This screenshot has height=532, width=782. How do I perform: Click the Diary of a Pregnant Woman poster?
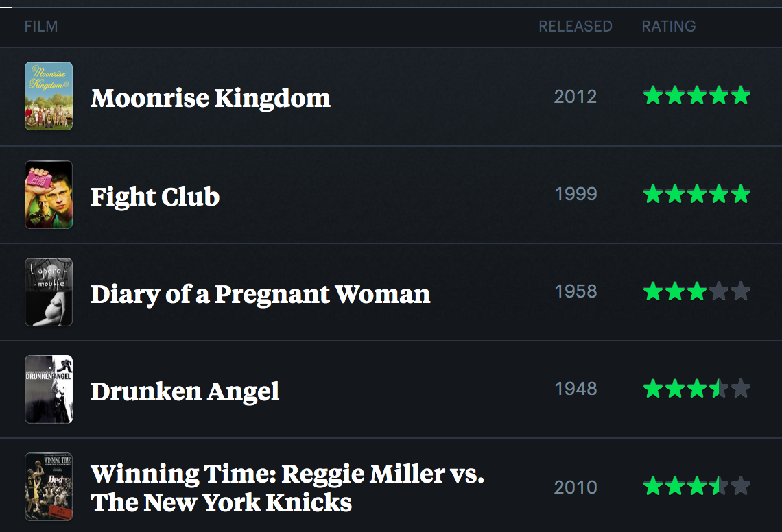point(49,292)
